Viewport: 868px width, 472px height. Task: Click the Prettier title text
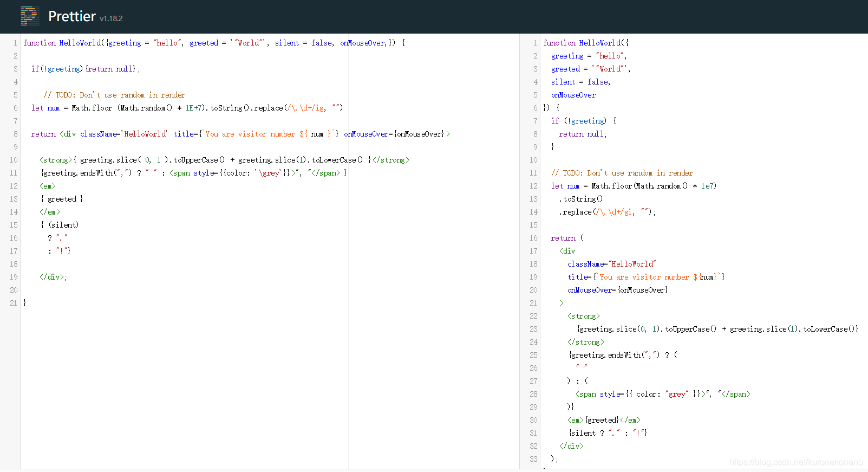72,16
